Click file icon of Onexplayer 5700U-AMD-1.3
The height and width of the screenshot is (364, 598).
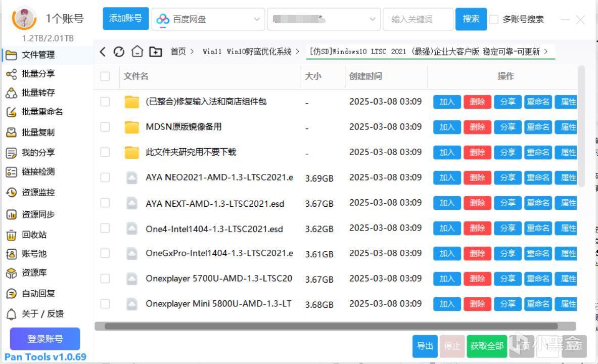point(132,279)
